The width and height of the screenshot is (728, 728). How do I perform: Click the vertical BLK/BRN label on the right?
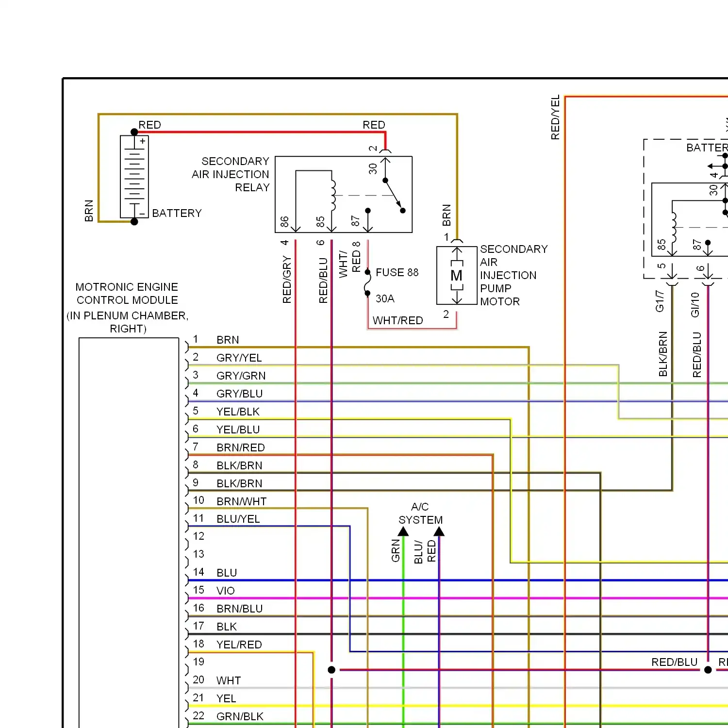tap(663, 354)
